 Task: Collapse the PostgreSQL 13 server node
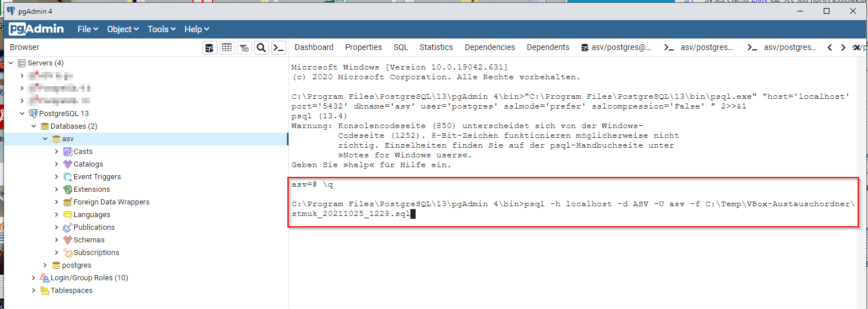22,113
